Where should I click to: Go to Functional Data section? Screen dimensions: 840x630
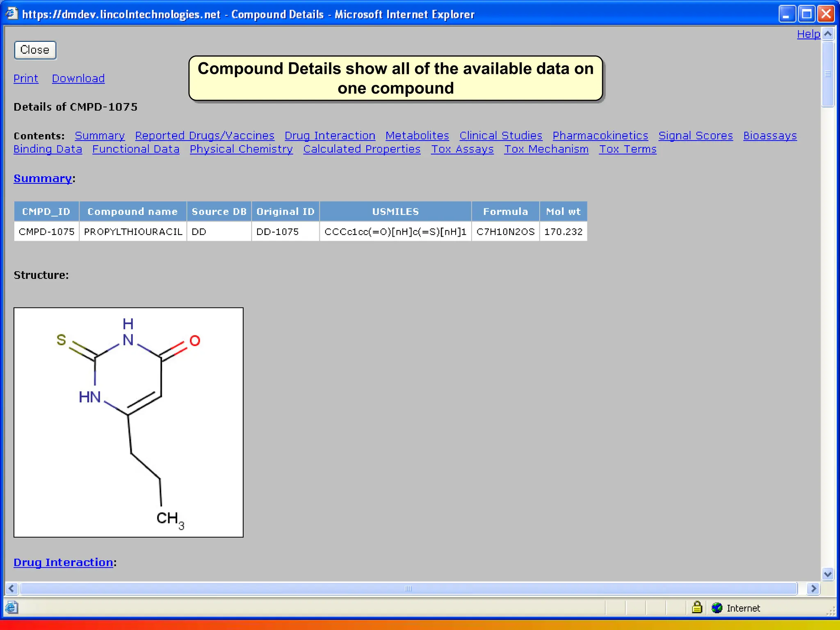tap(136, 149)
